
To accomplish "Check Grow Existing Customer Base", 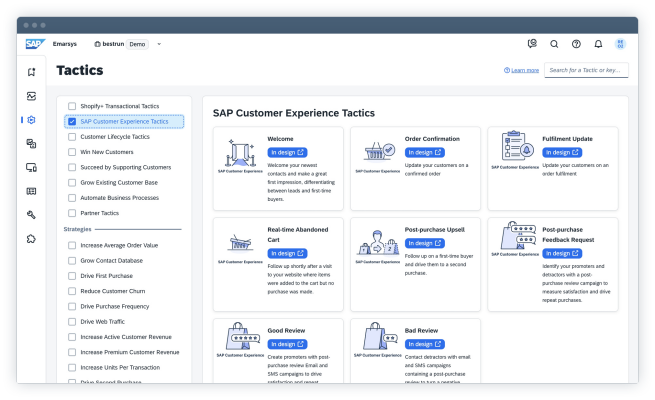I will [72, 182].
